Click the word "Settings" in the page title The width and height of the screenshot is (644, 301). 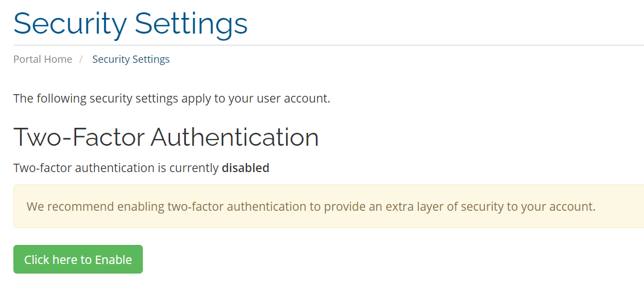click(191, 24)
